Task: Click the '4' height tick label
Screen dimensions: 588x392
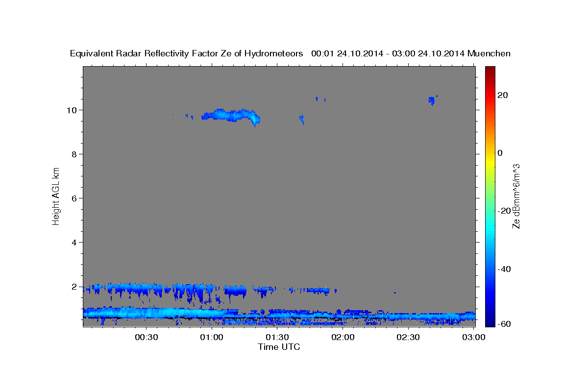Action: (x=75, y=242)
